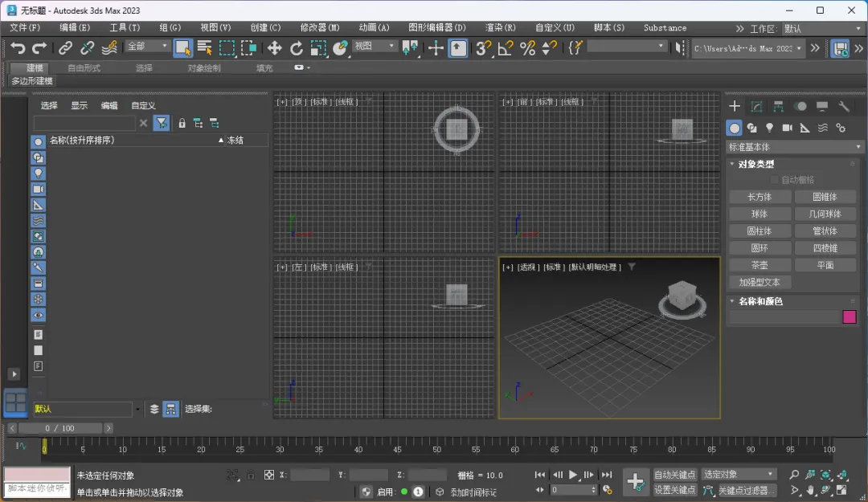Click the Undo arrow in the main toolbar
The height and width of the screenshot is (502, 868).
pyautogui.click(x=18, y=48)
